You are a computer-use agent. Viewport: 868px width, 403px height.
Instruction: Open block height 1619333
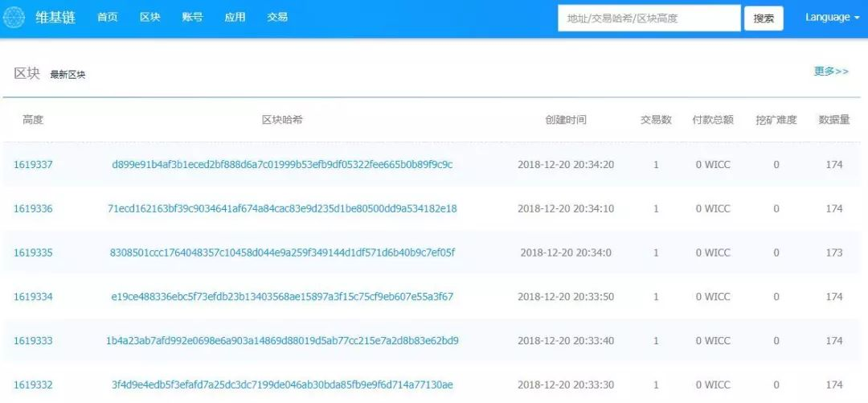[x=33, y=341]
